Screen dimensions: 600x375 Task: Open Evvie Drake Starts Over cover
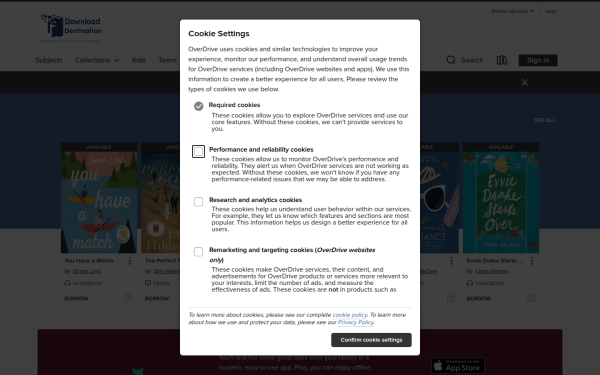coord(501,202)
